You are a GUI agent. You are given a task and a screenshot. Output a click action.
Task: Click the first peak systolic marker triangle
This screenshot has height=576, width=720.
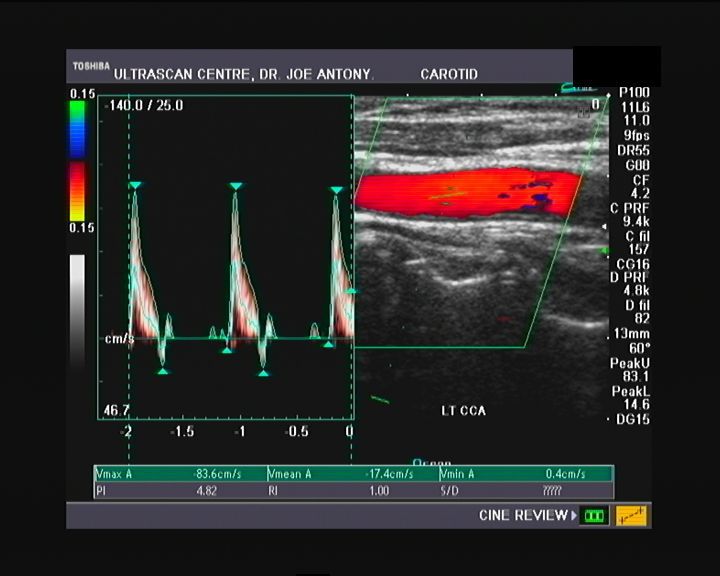click(135, 186)
